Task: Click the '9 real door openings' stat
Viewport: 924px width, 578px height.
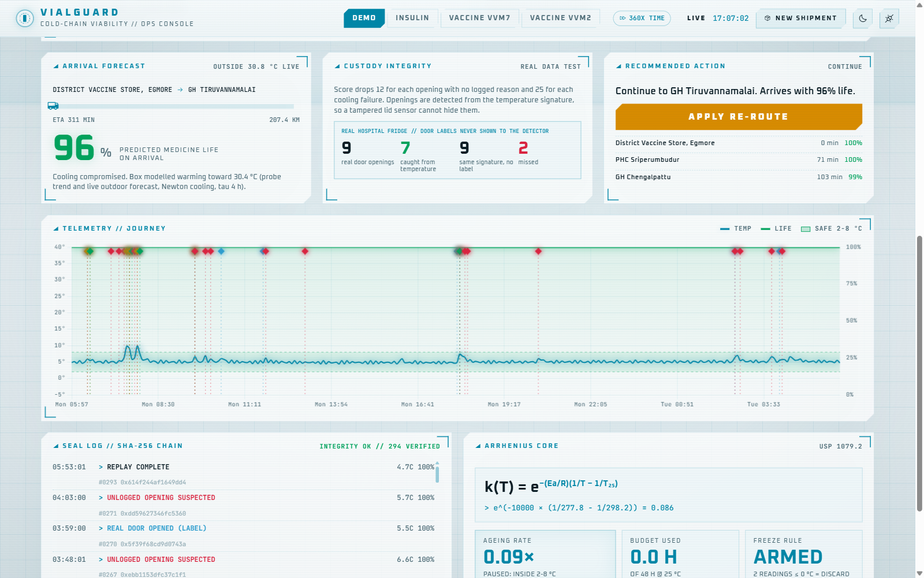Action: (367, 153)
